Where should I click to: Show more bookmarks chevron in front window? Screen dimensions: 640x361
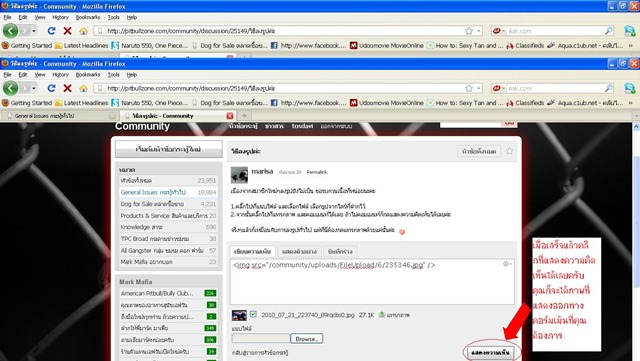(x=631, y=103)
